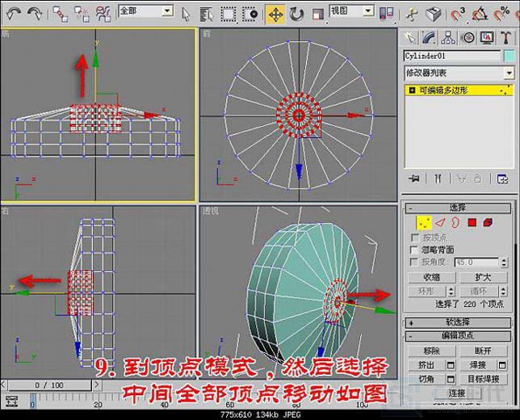Open the 切角 settings box
The width and height of the screenshot is (520, 420).
click(451, 379)
